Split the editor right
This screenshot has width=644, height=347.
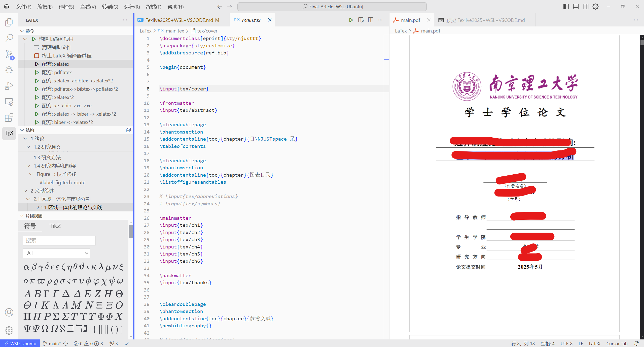[371, 20]
